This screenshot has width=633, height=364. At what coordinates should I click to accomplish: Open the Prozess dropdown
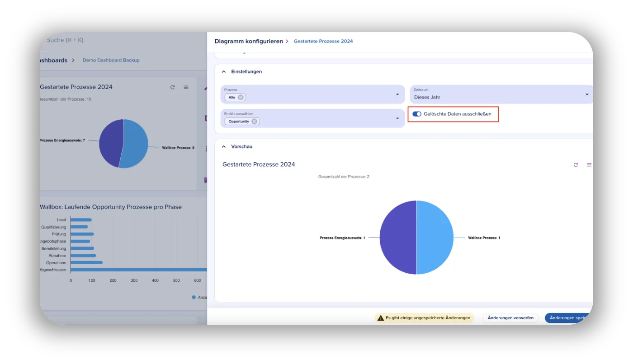[397, 94]
